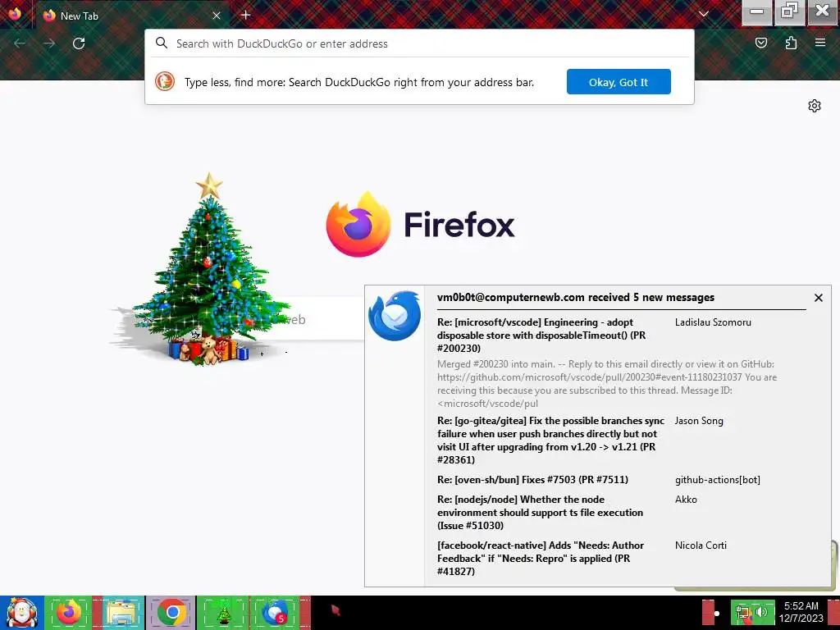Open the Firefox application hamburger menu
Image resolution: width=840 pixels, height=630 pixels.
820,43
